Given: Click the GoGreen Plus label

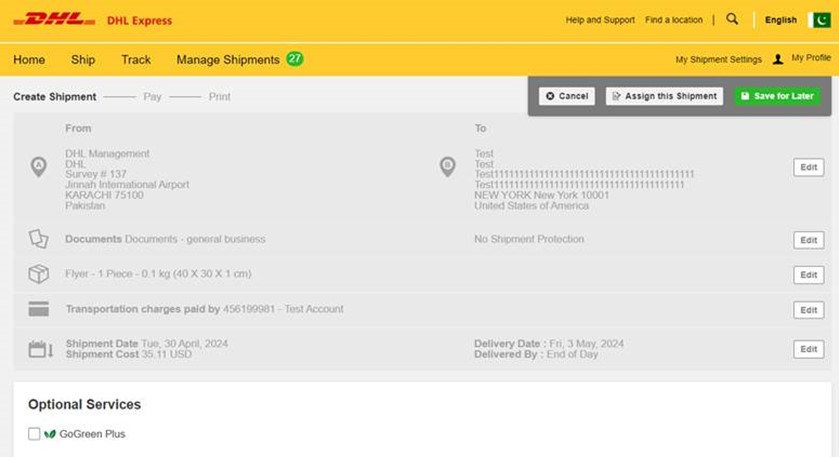Looking at the screenshot, I should (x=92, y=434).
